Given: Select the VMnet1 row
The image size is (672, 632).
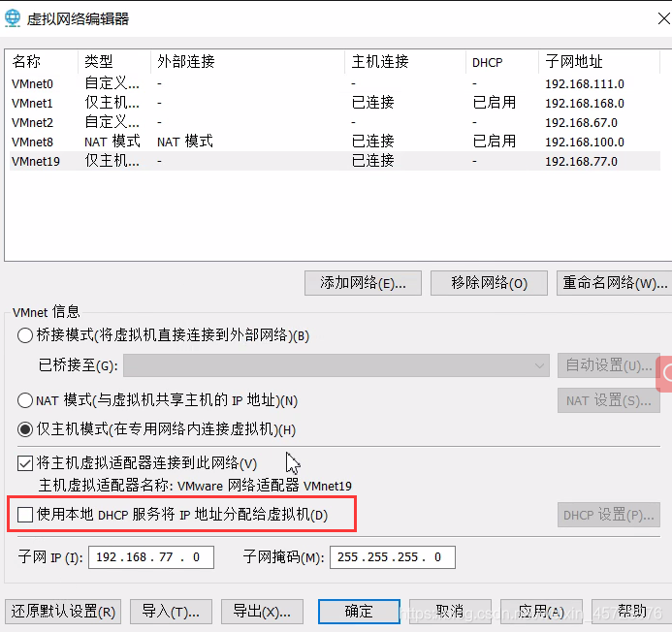Looking at the screenshot, I should click(x=335, y=103).
